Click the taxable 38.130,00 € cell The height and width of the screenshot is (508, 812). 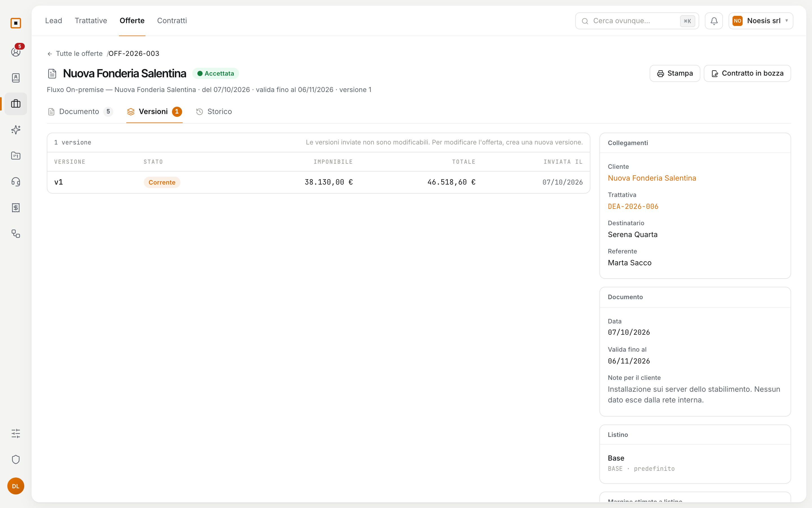pos(328,182)
